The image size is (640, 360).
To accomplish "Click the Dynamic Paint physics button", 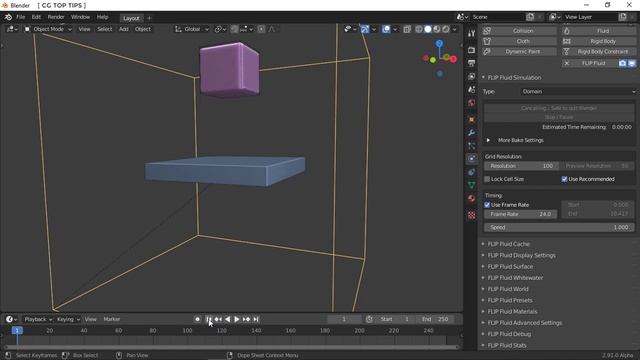I will pyautogui.click(x=519, y=52).
